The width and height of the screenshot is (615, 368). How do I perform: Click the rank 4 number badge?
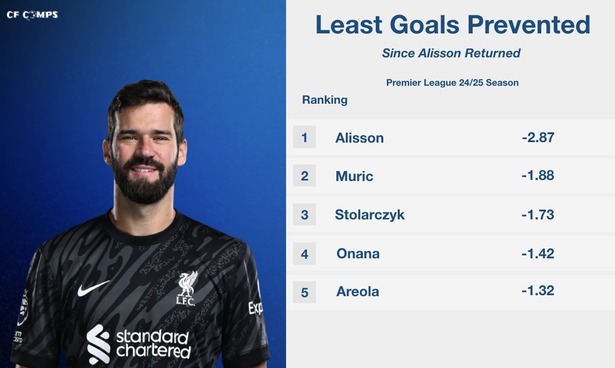click(304, 253)
